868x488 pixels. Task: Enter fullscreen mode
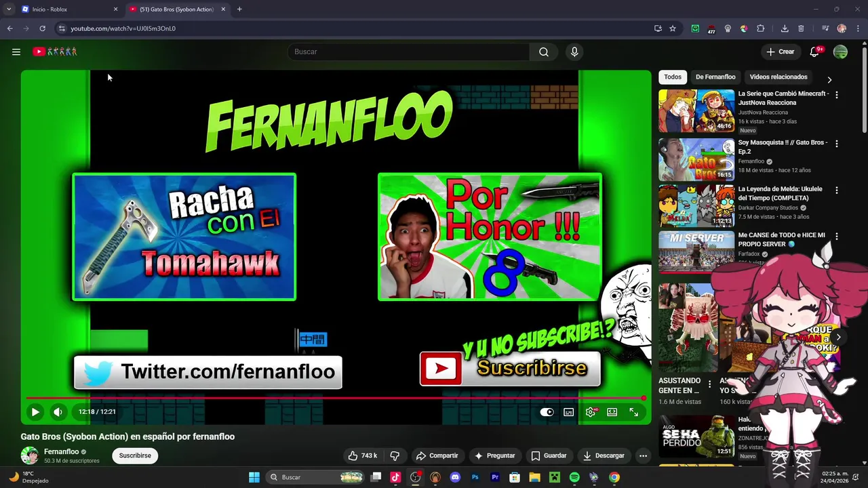(633, 411)
